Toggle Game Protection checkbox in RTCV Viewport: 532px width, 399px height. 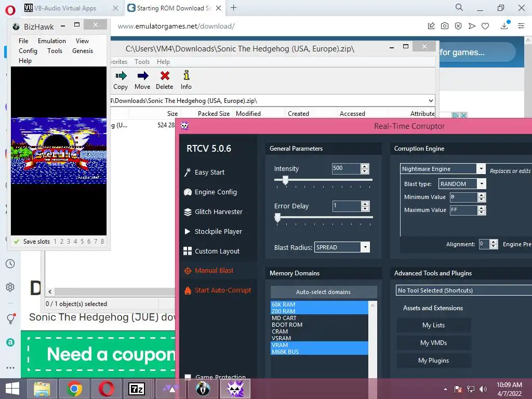click(188, 377)
